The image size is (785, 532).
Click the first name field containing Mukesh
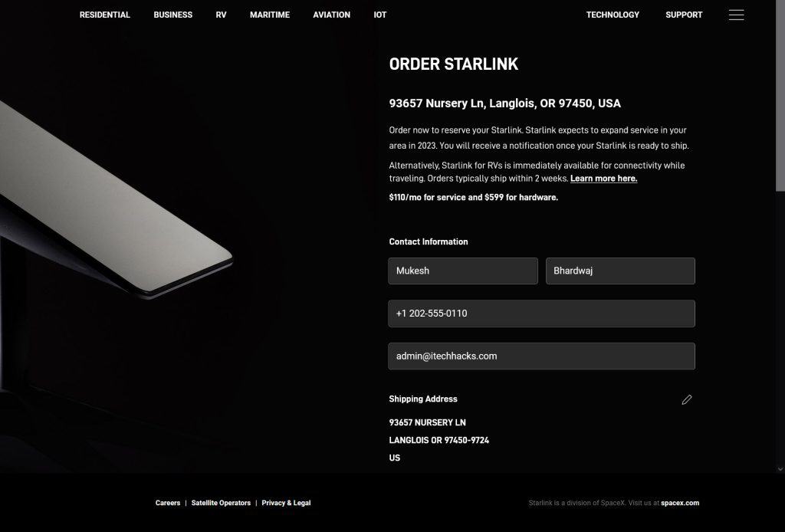pyautogui.click(x=463, y=271)
